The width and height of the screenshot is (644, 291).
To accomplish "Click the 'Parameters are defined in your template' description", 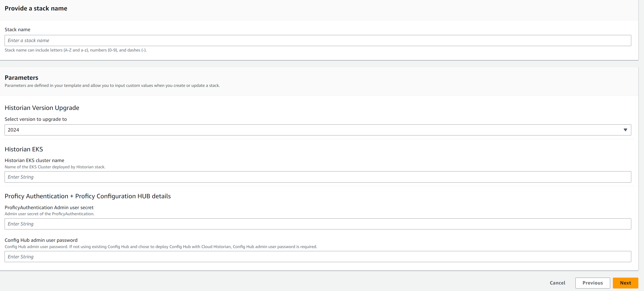I will coord(112,86).
